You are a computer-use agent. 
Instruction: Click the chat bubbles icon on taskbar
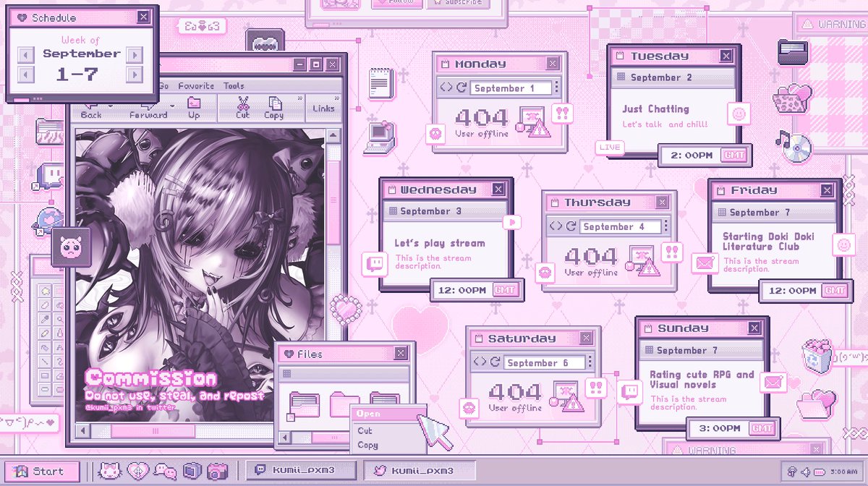[x=166, y=471]
